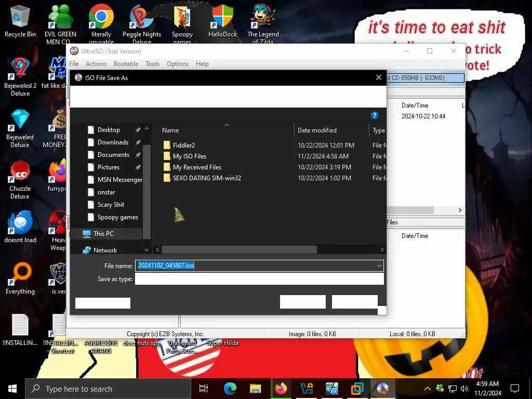Select the Fiddler2 folder
Image resolution: width=532 pixels, height=399 pixels.
pyautogui.click(x=183, y=145)
